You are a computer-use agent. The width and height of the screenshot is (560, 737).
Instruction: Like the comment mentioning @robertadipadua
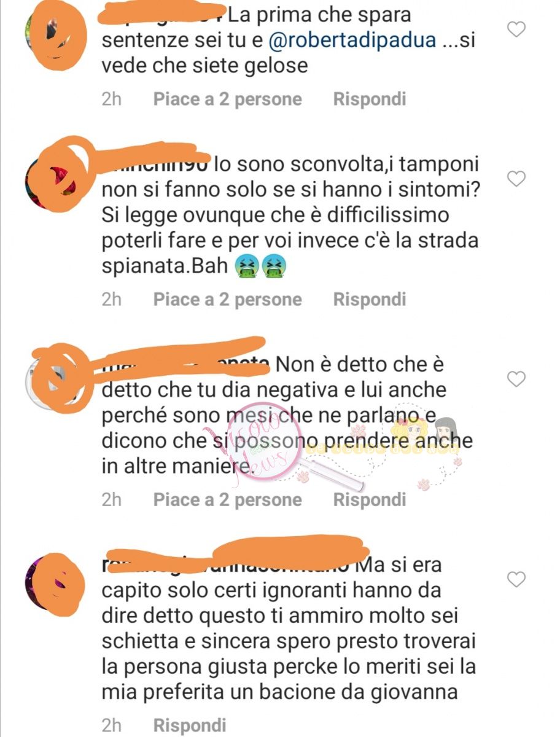tap(518, 28)
